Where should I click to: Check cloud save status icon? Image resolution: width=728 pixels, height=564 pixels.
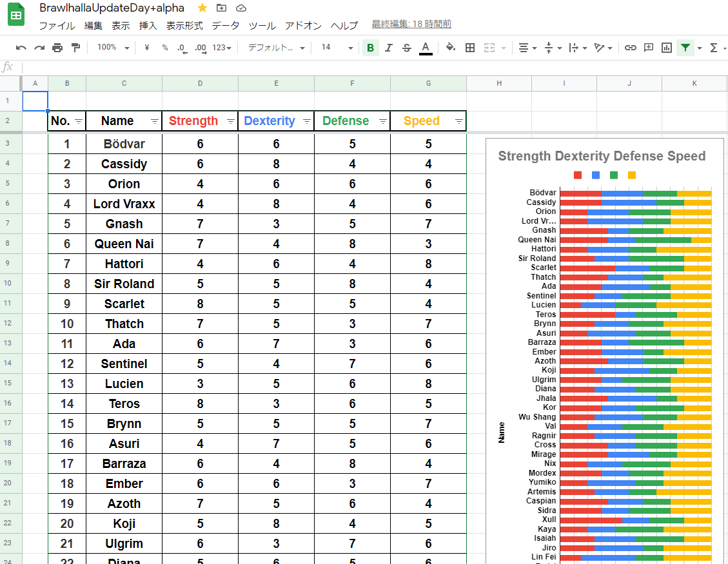tap(241, 8)
